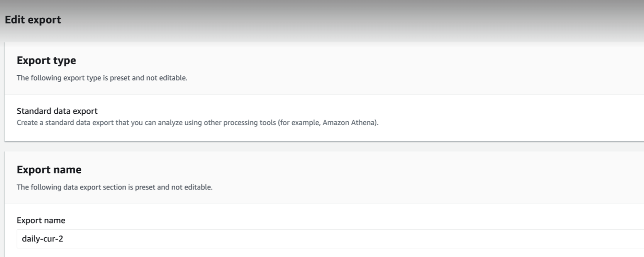Select the 'Standard data export' label
This screenshot has width=644, height=257.
[x=57, y=111]
